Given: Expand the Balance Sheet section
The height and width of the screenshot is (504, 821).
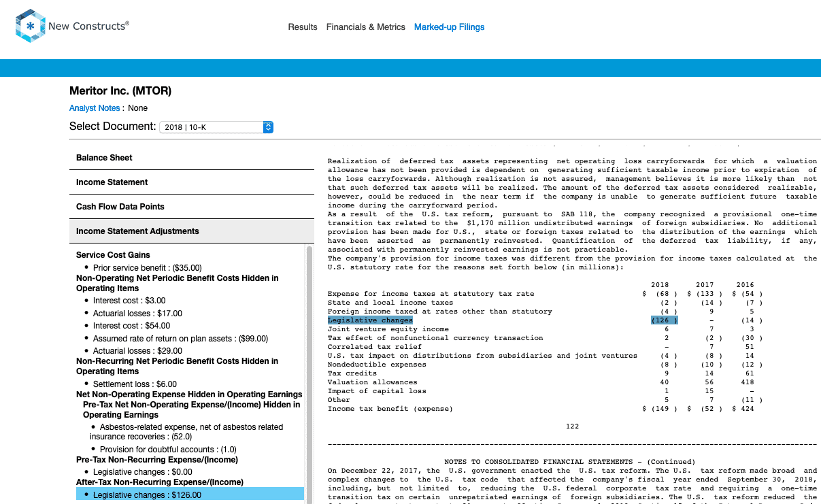Looking at the screenshot, I should pyautogui.click(x=192, y=158).
